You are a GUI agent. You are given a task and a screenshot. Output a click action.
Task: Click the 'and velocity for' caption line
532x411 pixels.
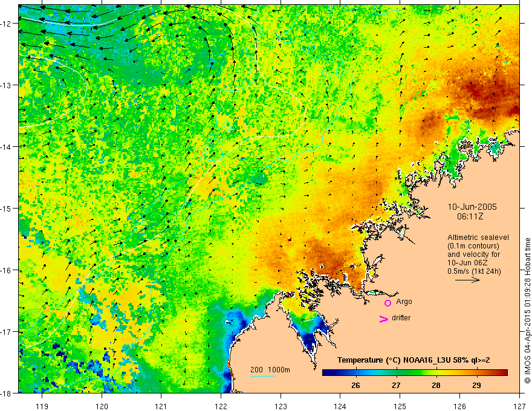click(473, 254)
